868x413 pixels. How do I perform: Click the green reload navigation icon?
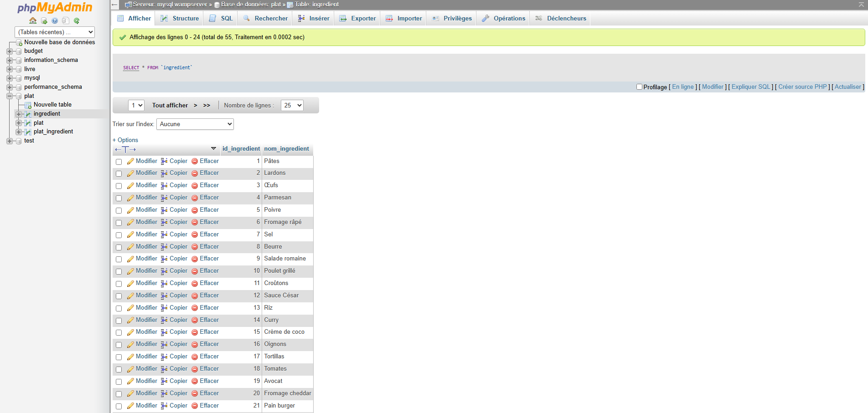click(77, 20)
